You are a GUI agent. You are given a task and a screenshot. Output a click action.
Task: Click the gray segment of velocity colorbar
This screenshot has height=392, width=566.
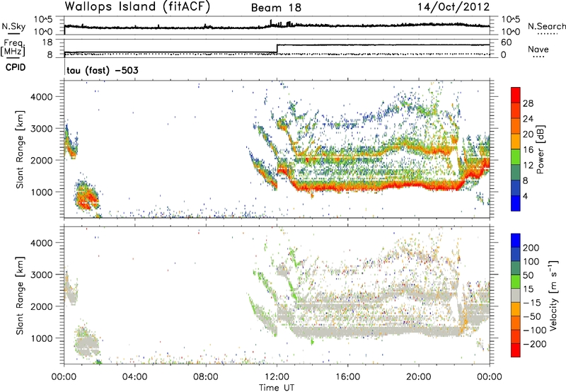click(516, 295)
